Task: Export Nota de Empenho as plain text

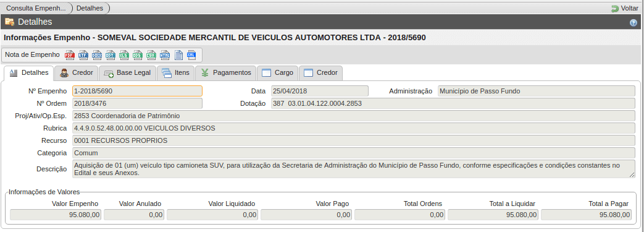Action: point(178,54)
